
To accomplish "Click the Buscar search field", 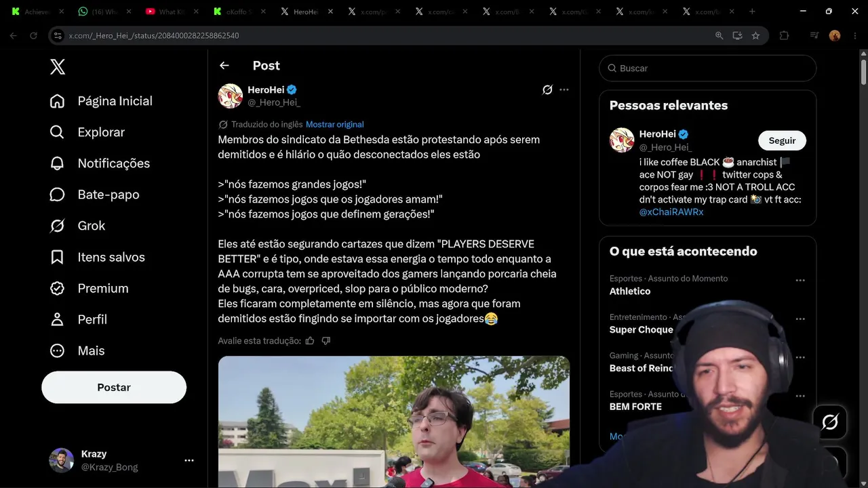I will click(708, 68).
